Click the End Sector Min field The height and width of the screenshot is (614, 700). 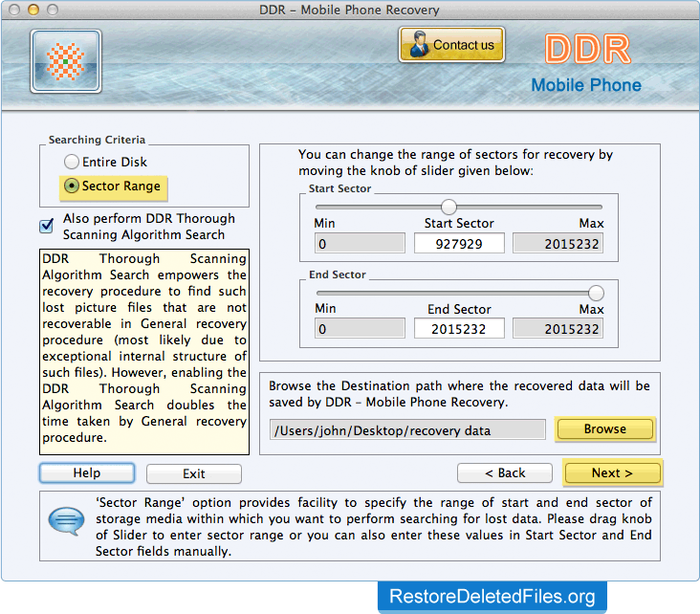click(360, 329)
